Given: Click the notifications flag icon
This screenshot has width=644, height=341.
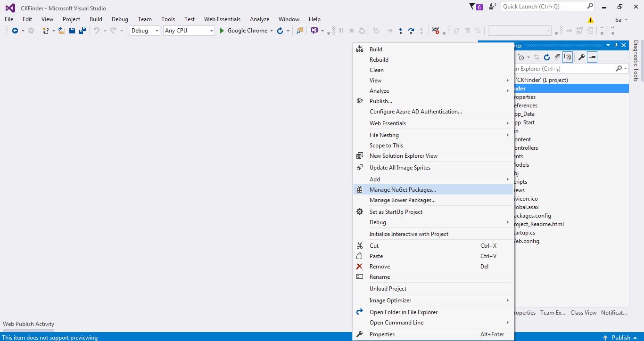Looking at the screenshot, I should coord(473,7).
